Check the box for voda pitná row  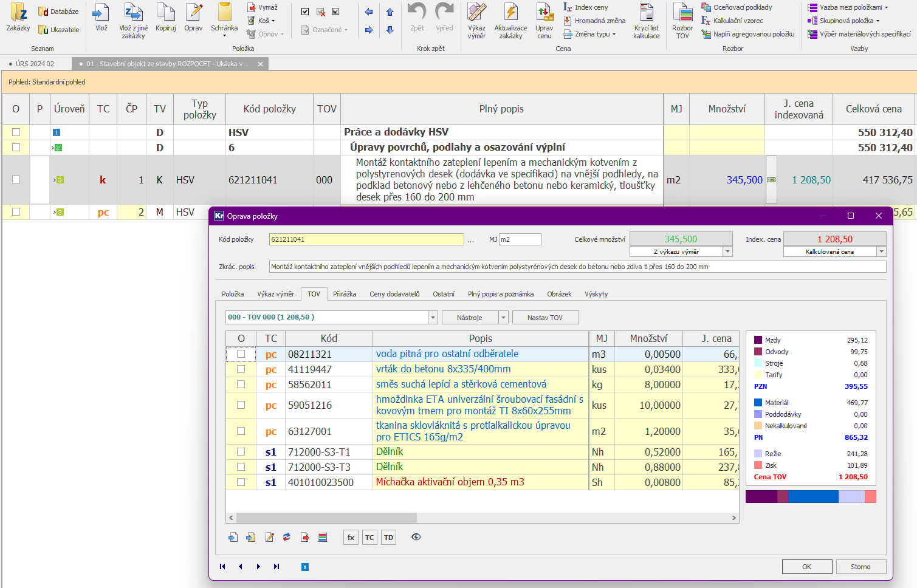[241, 354]
